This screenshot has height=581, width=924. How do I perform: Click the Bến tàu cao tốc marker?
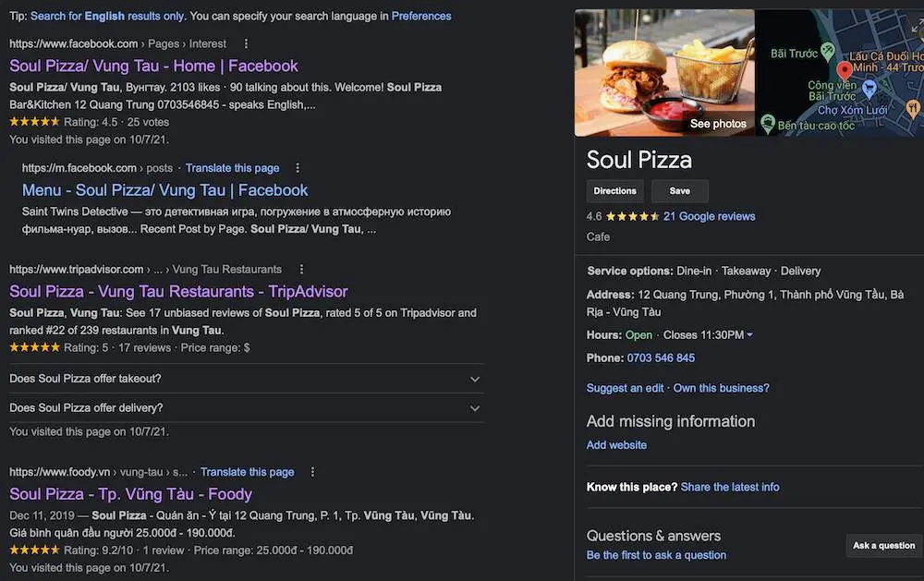[767, 123]
